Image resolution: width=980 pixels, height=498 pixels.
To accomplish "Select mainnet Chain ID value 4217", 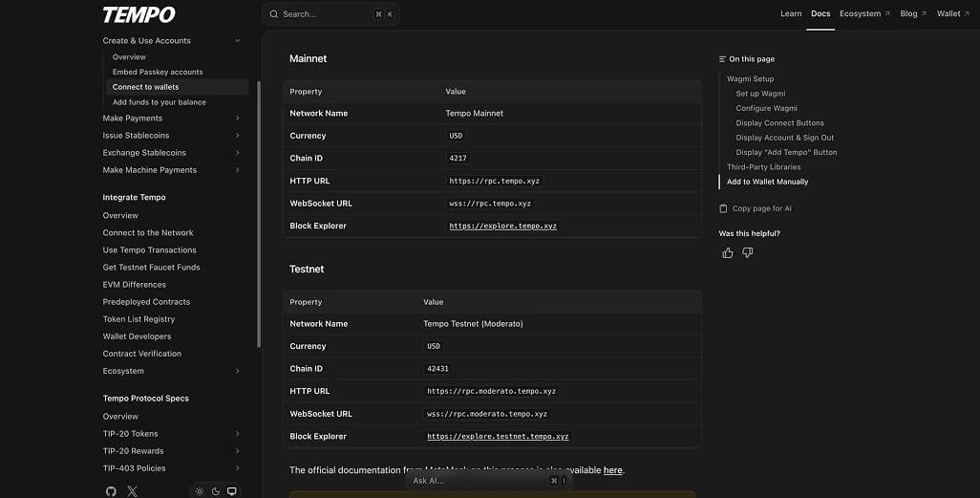I will pos(458,159).
